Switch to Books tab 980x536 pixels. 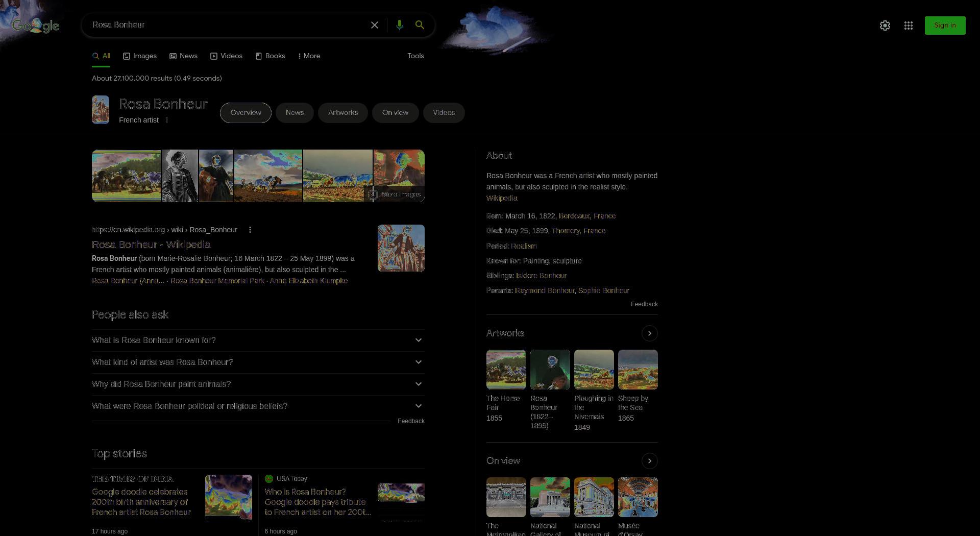270,56
